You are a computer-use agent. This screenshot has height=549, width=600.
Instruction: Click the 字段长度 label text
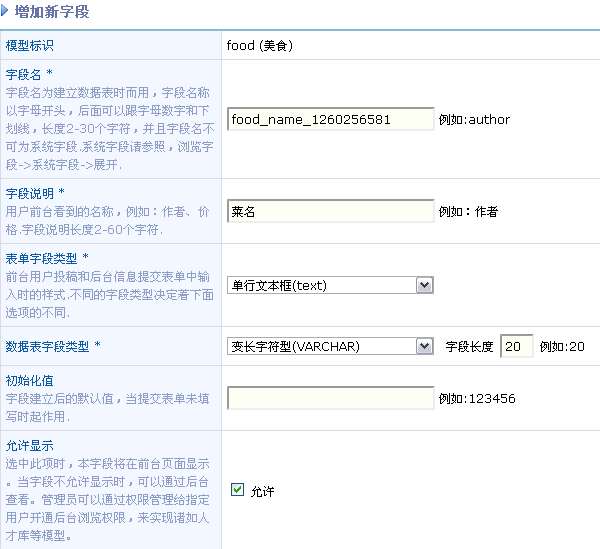469,346
